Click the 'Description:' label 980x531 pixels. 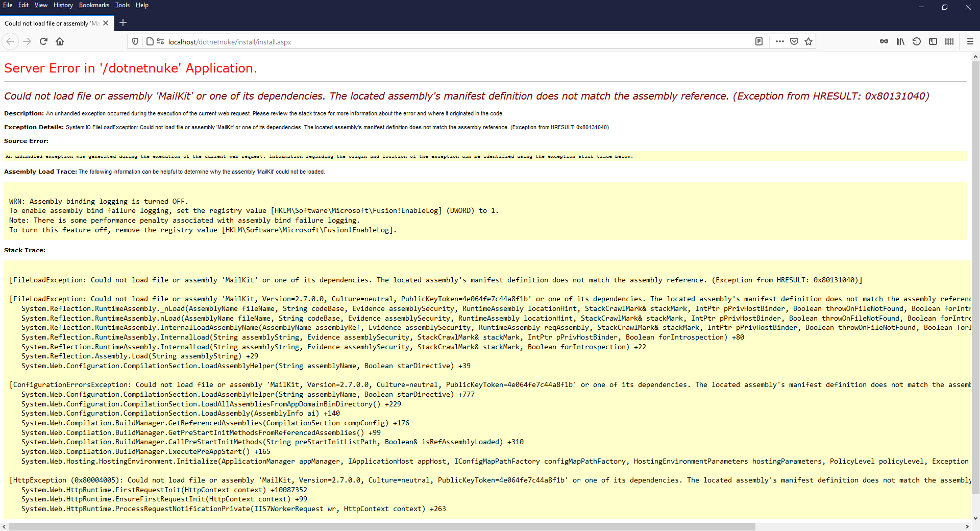[24, 113]
